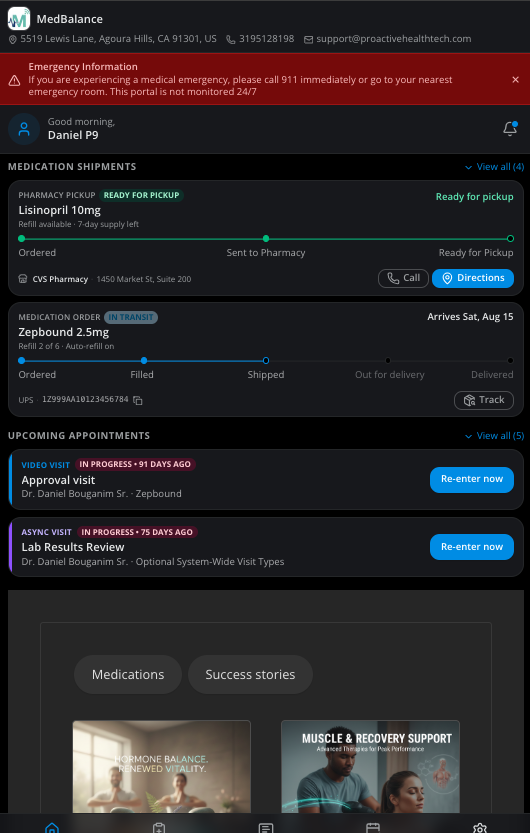
Task: Track the Zepbound shipment
Action: (484, 400)
